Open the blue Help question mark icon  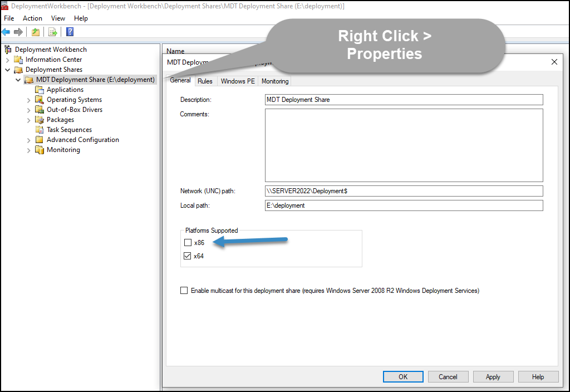[70, 32]
